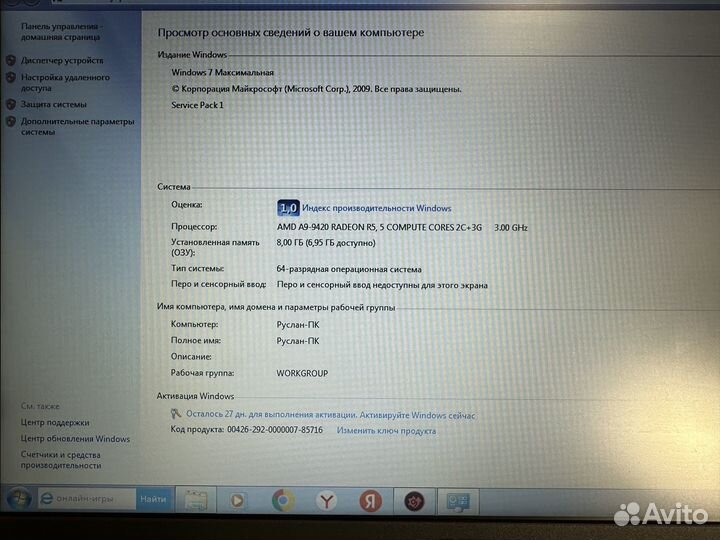Image resolution: width=720 pixels, height=540 pixels.
Task: Click the Internet Explorer icon in search bar
Action: pyautogui.click(x=46, y=498)
